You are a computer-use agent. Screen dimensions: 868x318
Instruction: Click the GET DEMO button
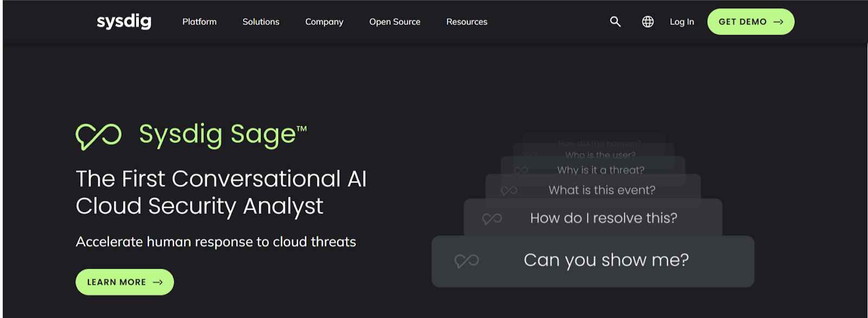pos(751,22)
